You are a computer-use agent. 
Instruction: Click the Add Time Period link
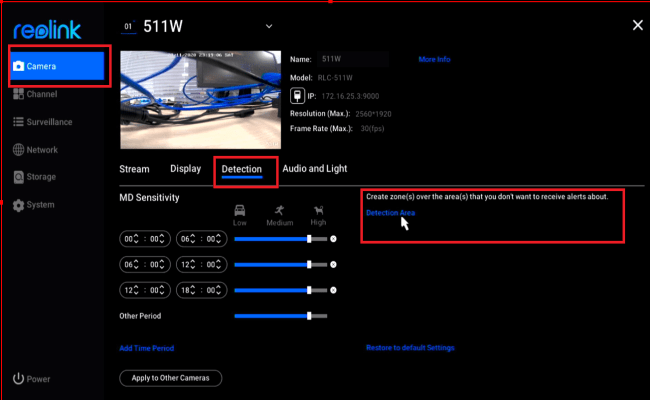click(146, 348)
